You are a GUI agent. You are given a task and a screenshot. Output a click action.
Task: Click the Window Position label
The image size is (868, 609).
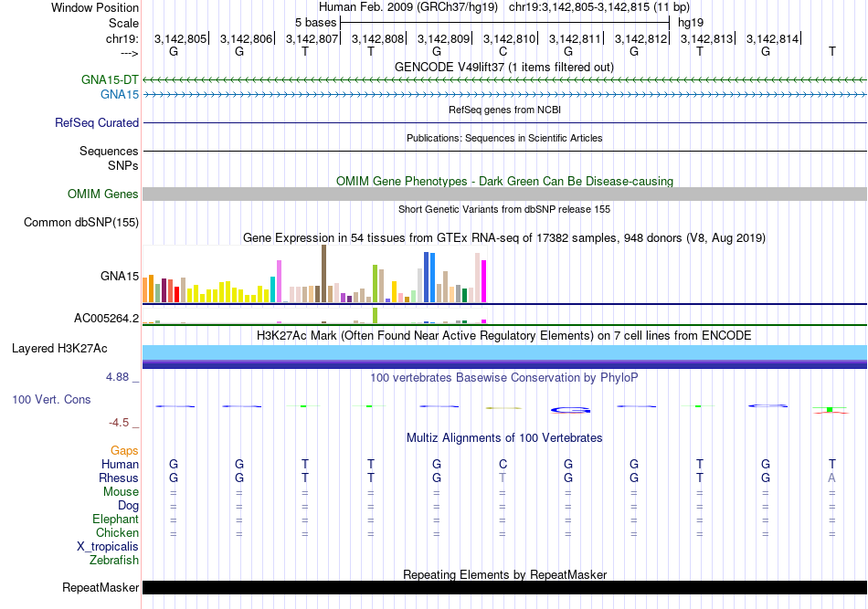[x=95, y=7]
